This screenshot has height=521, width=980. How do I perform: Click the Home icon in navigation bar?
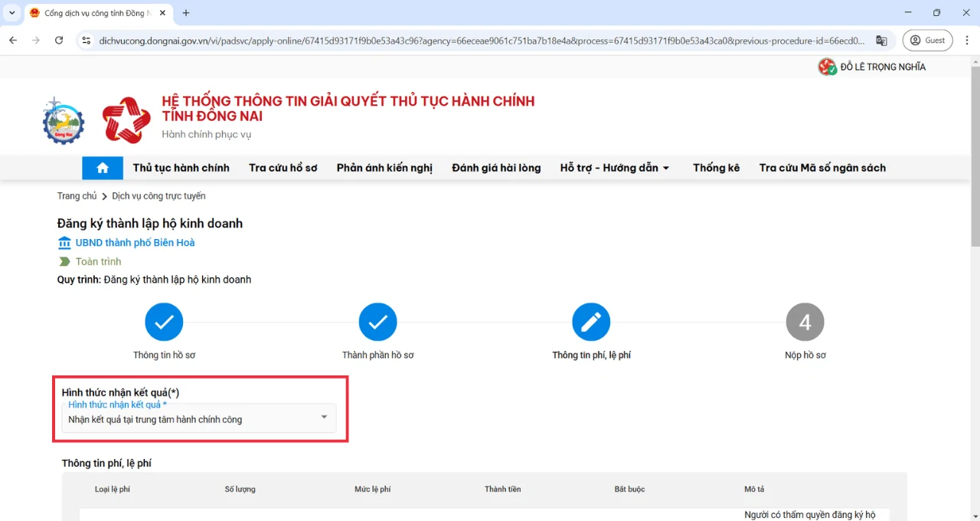tap(103, 168)
